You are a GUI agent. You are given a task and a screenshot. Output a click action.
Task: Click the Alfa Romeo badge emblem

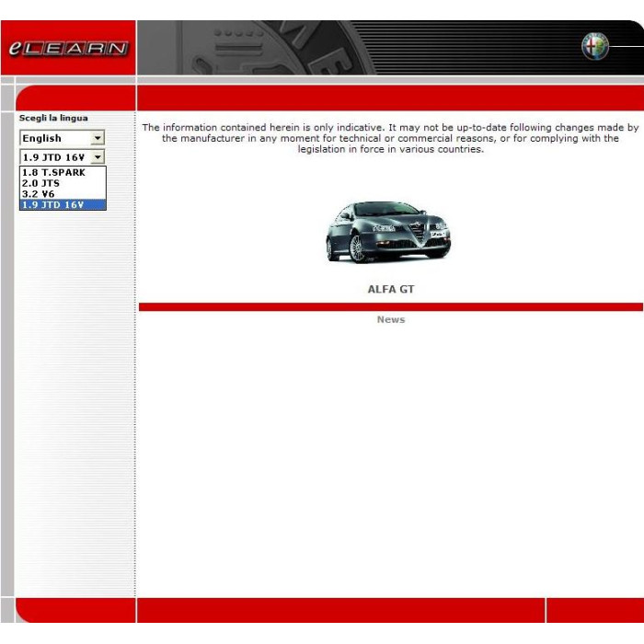594,46
